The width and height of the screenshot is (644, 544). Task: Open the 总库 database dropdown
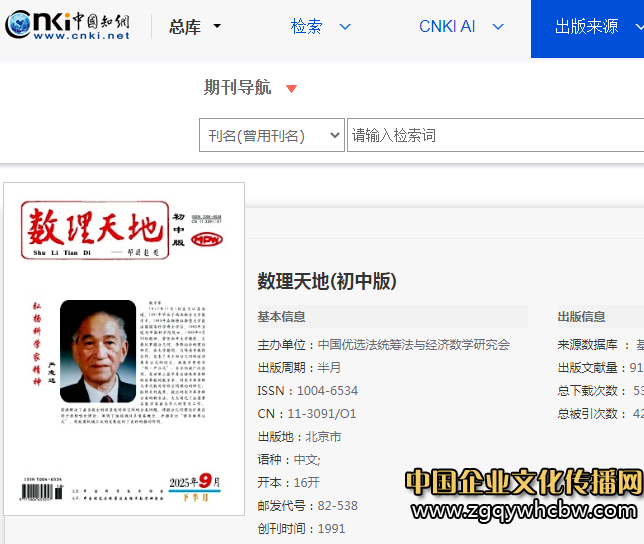click(x=195, y=27)
